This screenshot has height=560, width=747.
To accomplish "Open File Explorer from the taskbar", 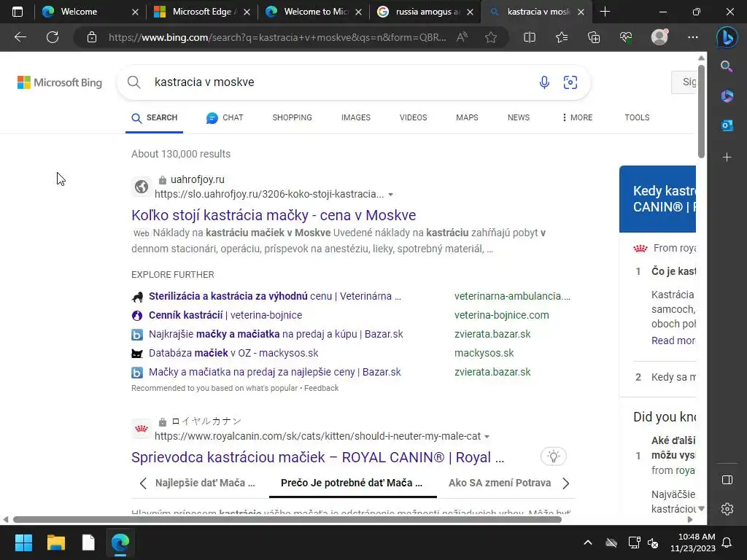I will 55,542.
